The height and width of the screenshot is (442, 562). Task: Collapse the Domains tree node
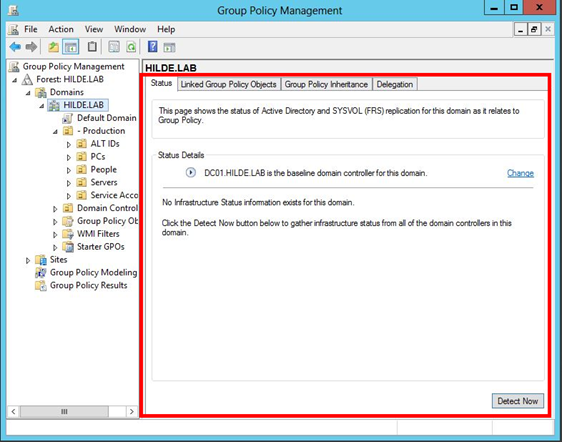coord(28,93)
